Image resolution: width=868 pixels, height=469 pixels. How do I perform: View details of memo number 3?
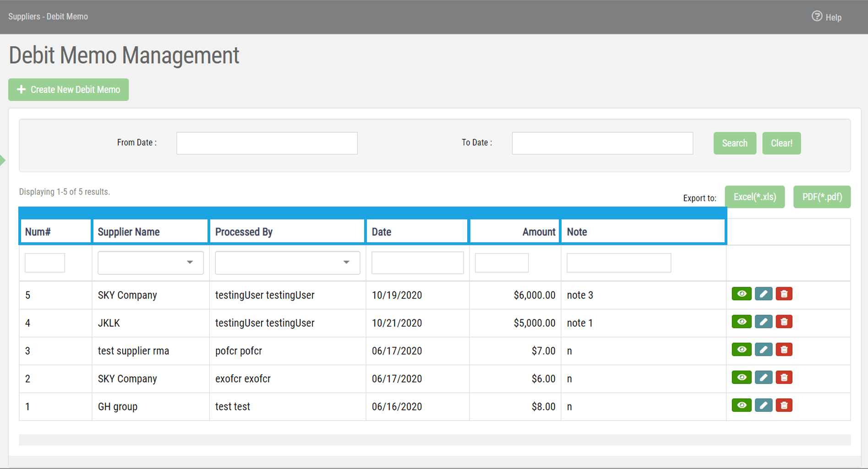click(x=742, y=349)
